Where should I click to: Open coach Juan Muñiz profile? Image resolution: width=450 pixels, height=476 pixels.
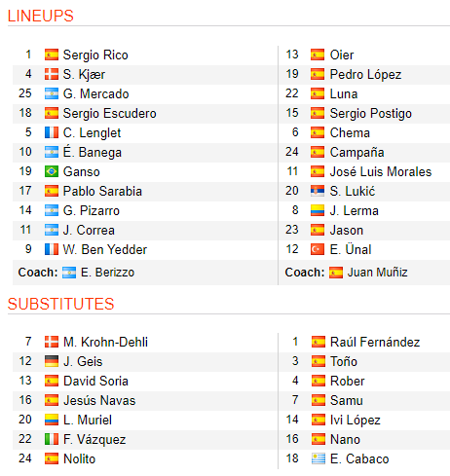click(x=377, y=273)
